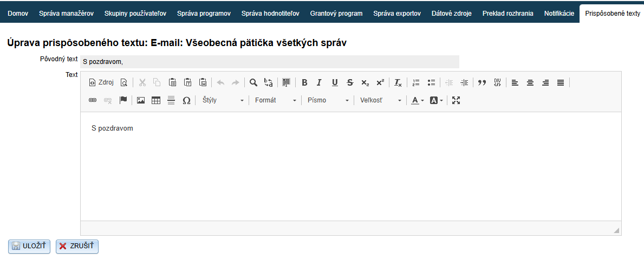
Task: Open the Správa exportov tab
Action: pos(397,14)
